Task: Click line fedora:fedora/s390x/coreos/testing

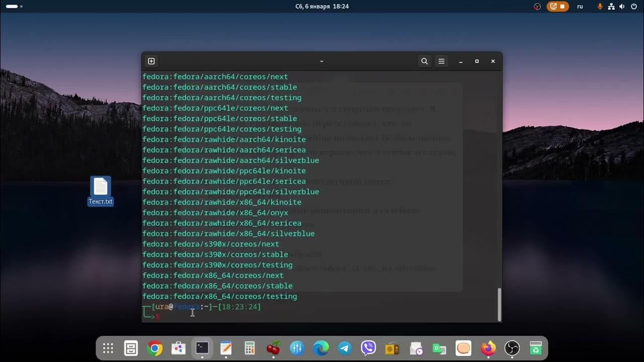Action: pos(217,265)
